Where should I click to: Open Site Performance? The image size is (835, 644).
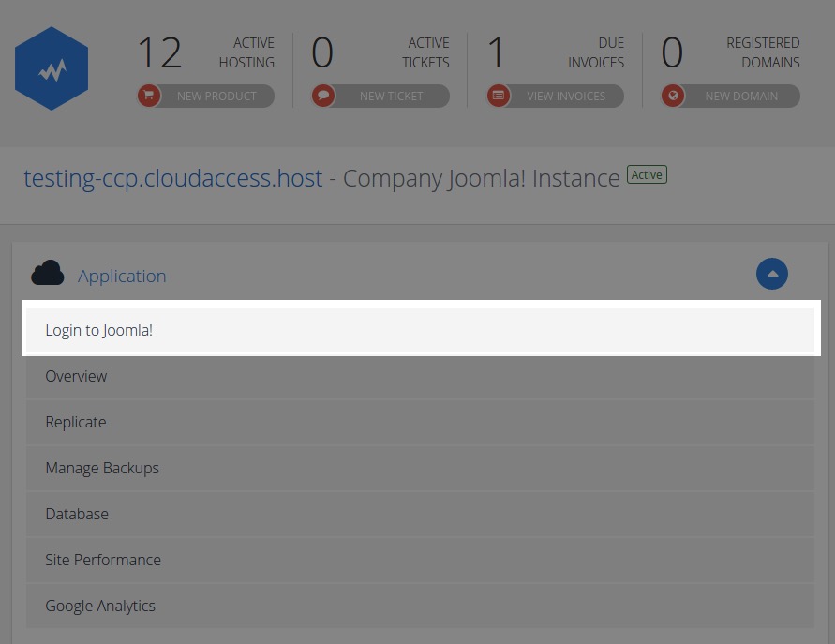[420, 560]
